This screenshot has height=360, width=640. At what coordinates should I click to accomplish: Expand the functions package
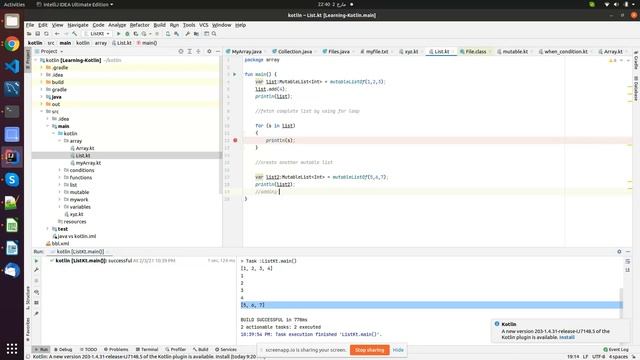[59, 178]
